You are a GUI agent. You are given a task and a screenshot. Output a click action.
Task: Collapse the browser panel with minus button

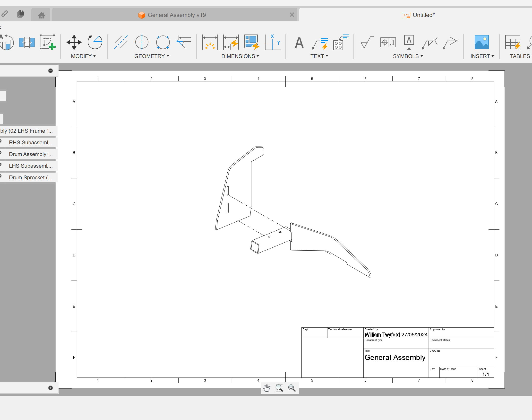[x=50, y=71]
